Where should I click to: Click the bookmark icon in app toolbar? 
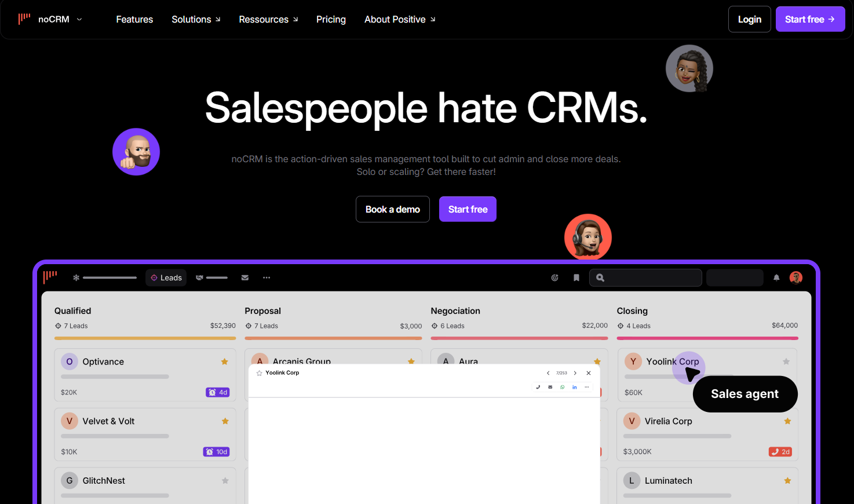576,277
